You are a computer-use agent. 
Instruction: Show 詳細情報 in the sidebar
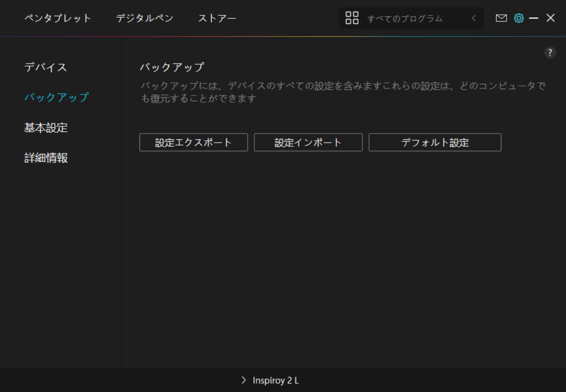pyautogui.click(x=46, y=158)
